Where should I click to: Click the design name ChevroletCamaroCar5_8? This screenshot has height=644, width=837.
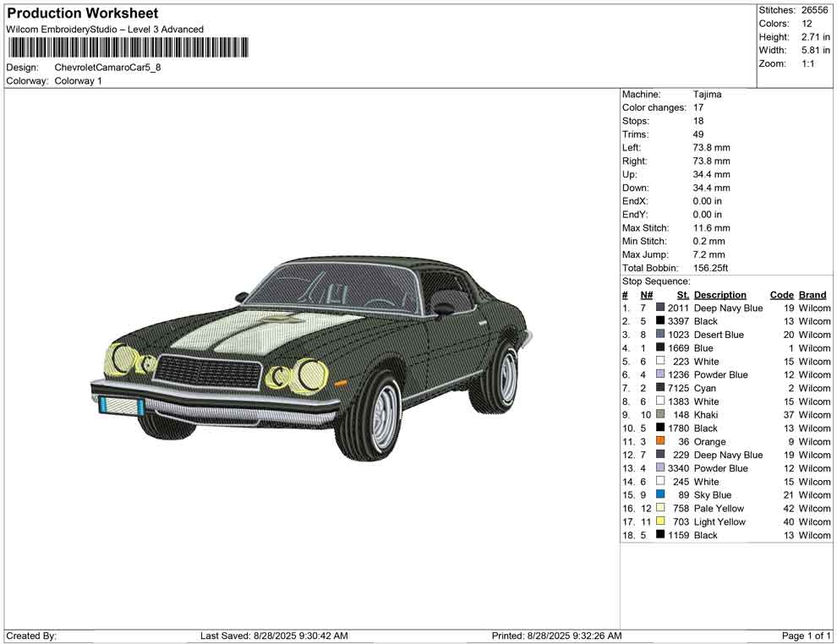pos(107,68)
